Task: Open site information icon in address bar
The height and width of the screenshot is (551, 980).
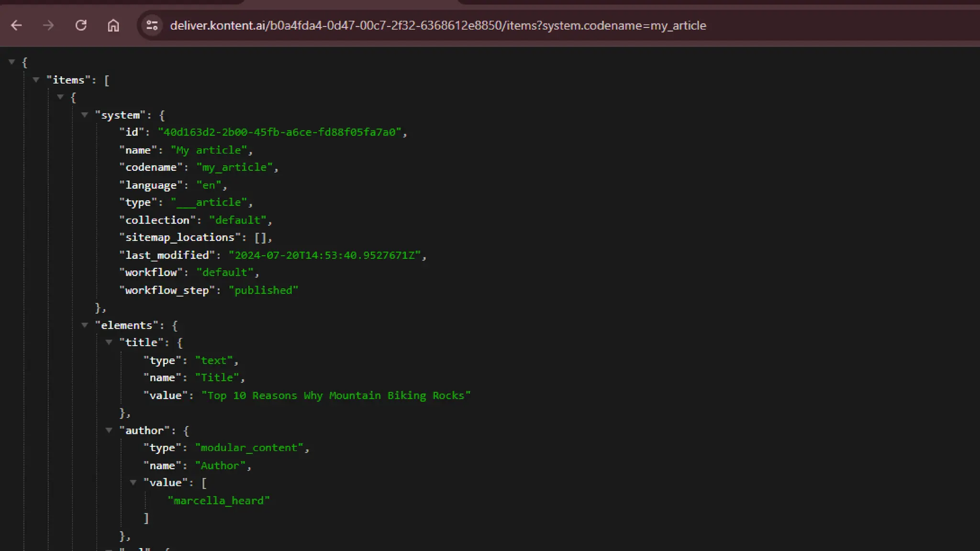Action: click(152, 25)
